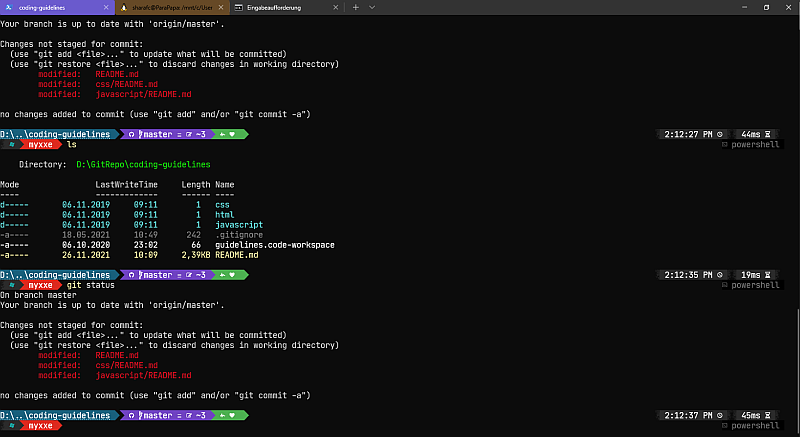Click the hourglass icon beside 45ms
The width and height of the screenshot is (800, 437).
[767, 416]
